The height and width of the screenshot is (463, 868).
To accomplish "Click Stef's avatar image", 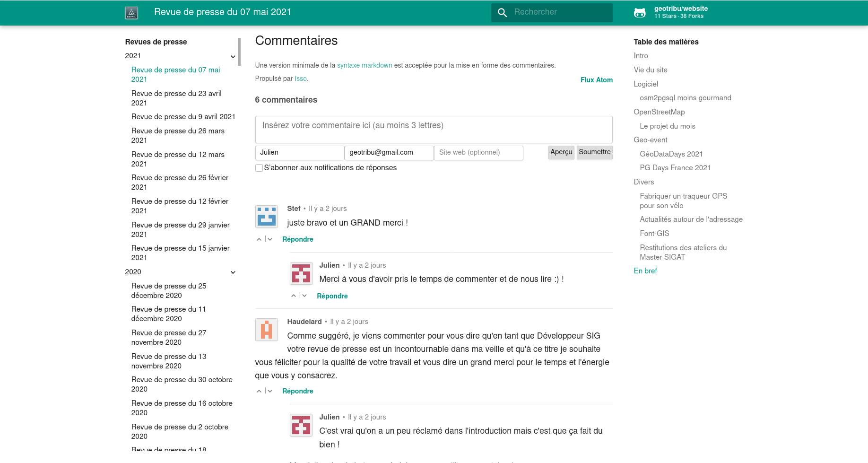I will coord(267,217).
